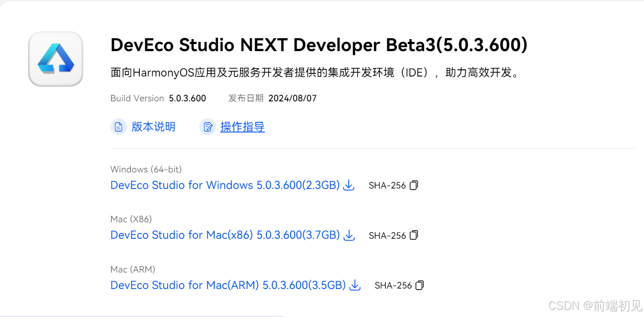Click the Build Version label

[x=137, y=99]
